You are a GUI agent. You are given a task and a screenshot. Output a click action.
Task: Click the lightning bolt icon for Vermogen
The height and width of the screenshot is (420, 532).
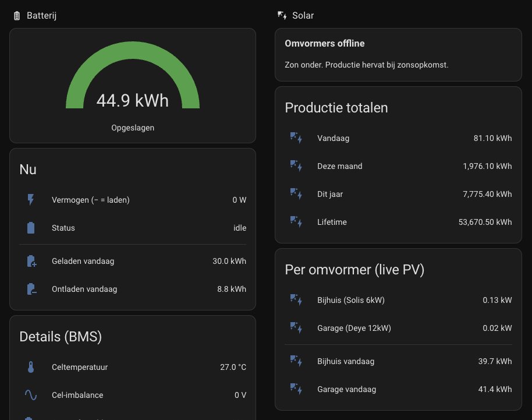(30, 200)
